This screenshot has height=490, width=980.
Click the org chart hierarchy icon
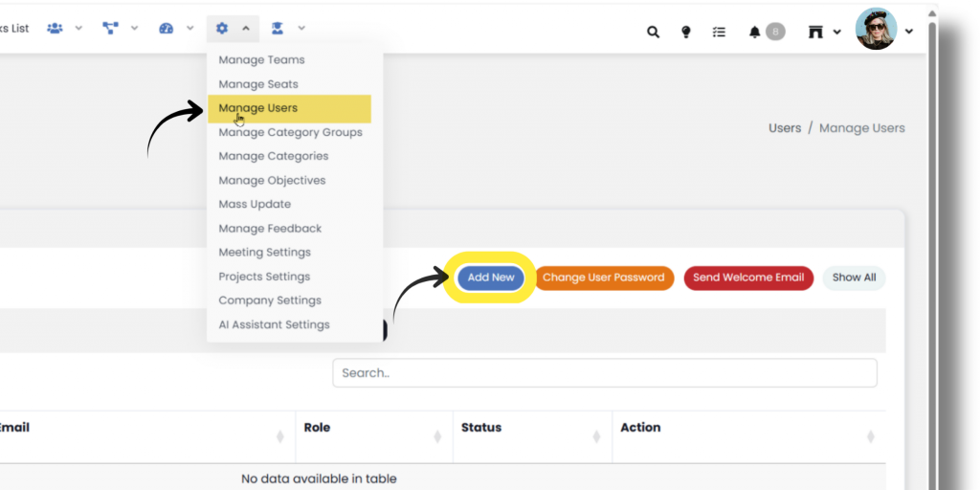[110, 29]
